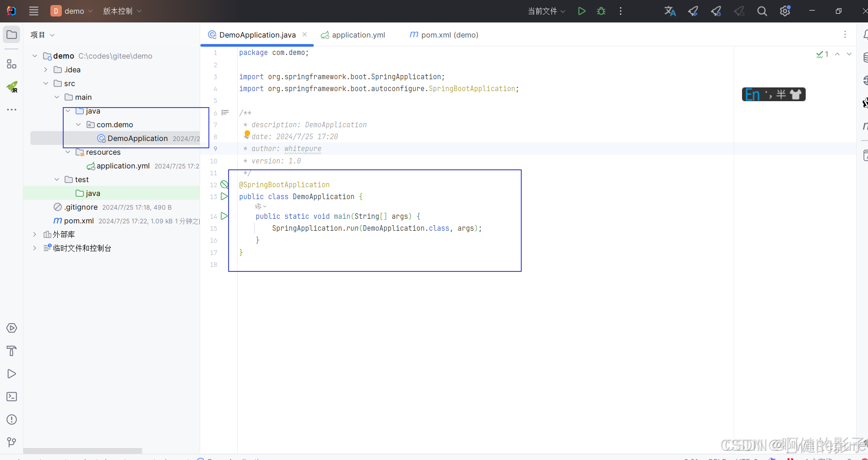Image resolution: width=868 pixels, height=460 pixels.
Task: Open toolbar more actions vertical dots
Action: (621, 11)
